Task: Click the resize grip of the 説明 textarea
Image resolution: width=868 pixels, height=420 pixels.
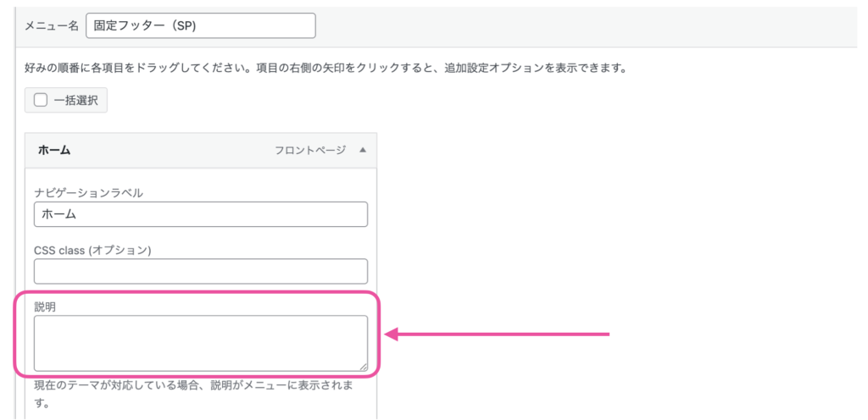Action: [x=364, y=367]
